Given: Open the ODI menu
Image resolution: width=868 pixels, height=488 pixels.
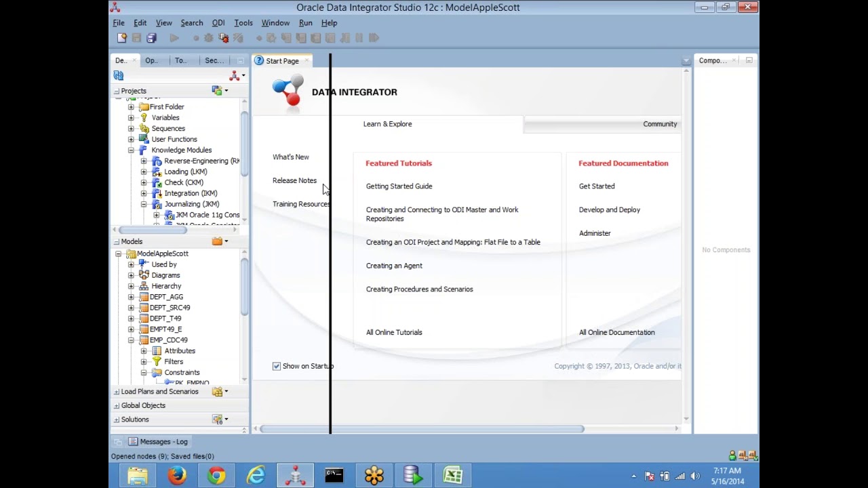Looking at the screenshot, I should (x=218, y=23).
